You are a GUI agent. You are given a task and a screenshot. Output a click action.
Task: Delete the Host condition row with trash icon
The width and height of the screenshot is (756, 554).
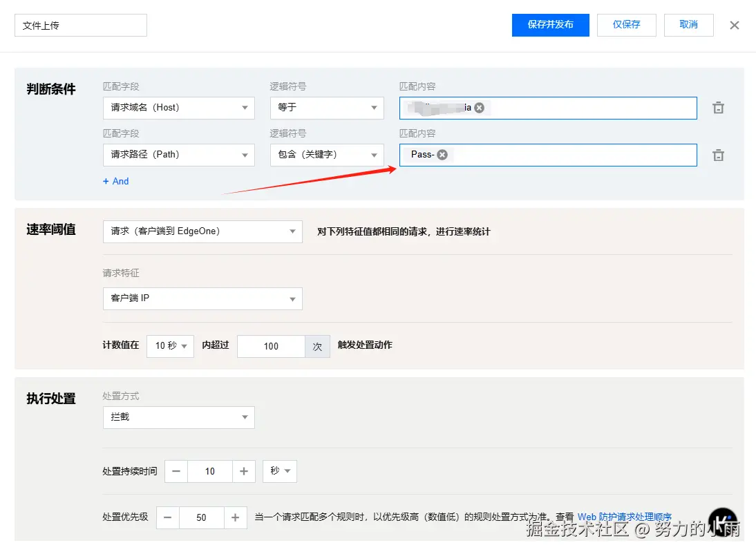719,108
